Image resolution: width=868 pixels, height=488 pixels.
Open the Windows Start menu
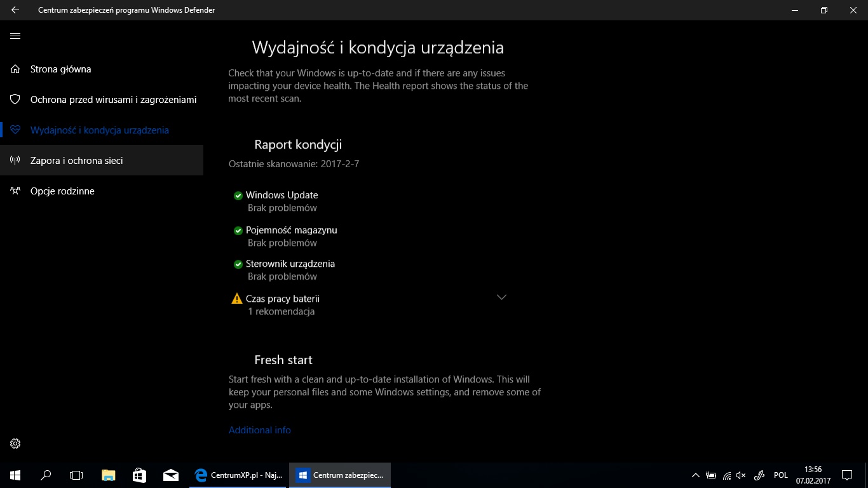[x=15, y=475]
